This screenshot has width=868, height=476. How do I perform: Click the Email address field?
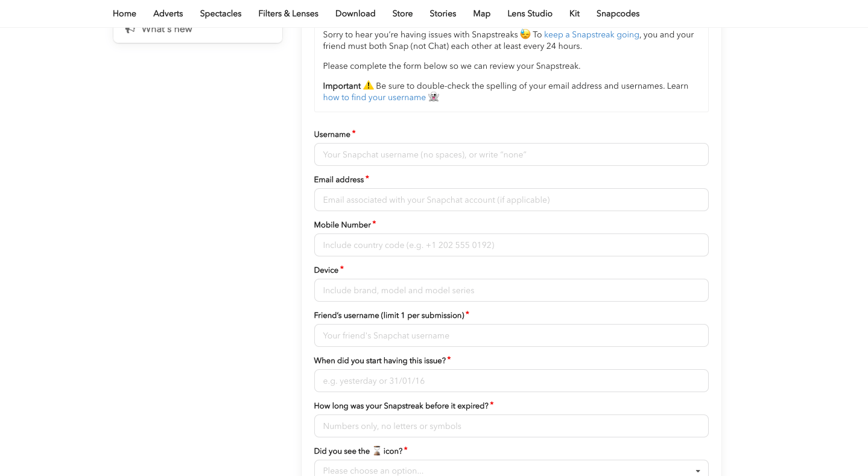point(511,200)
